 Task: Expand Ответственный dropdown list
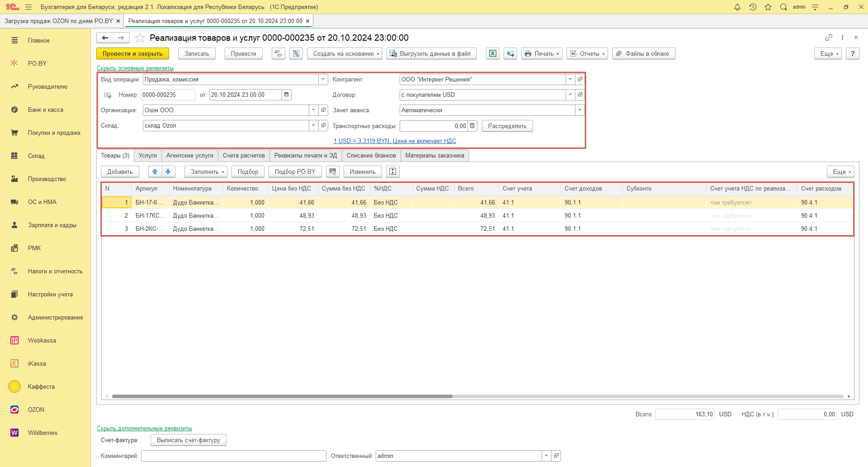(547, 456)
